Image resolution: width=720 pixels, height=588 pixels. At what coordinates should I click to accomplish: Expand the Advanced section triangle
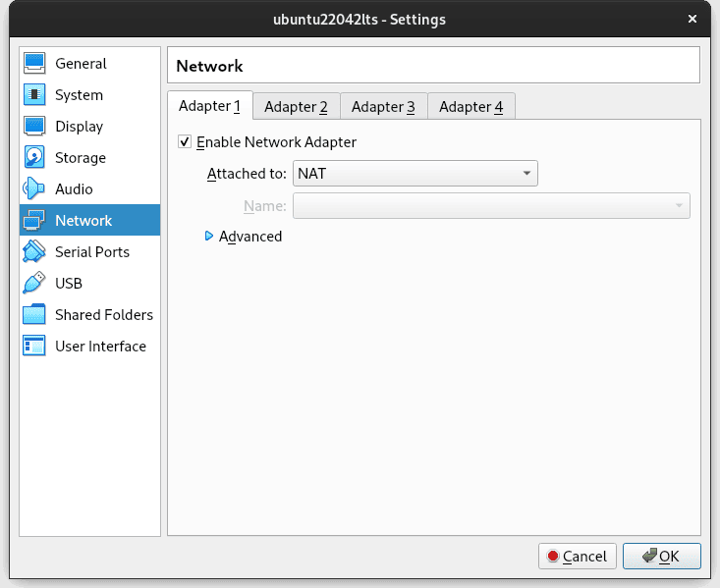coord(209,236)
